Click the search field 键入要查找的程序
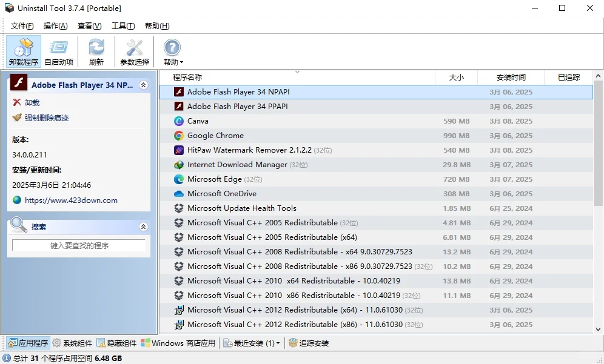 (x=79, y=245)
